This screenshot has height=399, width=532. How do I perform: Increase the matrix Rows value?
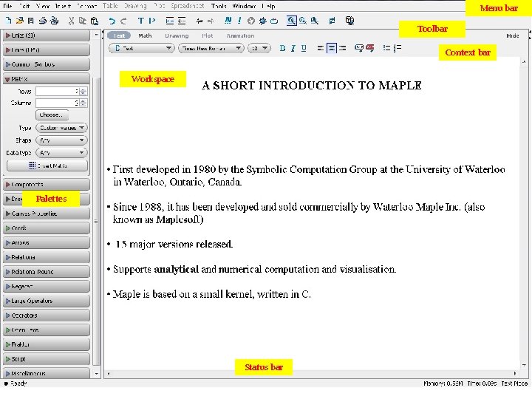(x=83, y=89)
